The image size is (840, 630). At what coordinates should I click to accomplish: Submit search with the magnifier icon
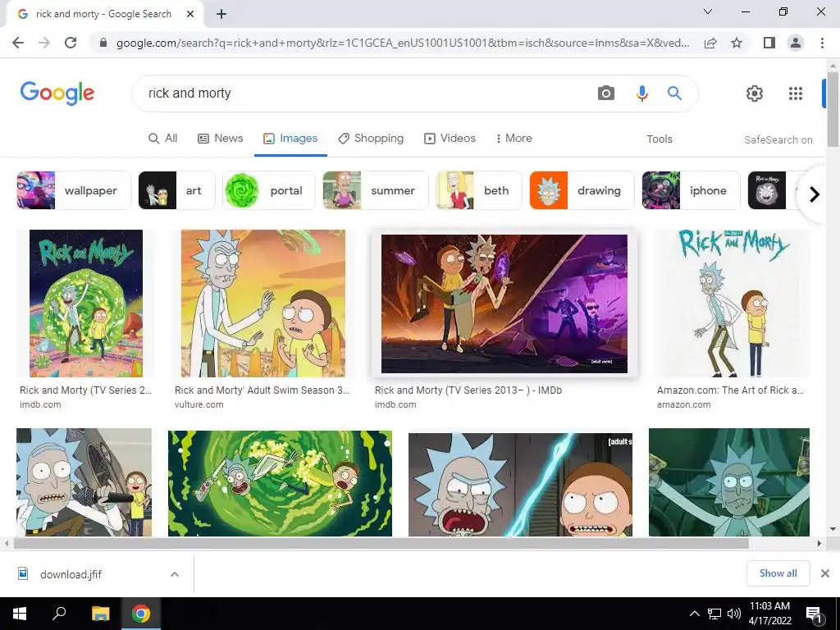674,94
